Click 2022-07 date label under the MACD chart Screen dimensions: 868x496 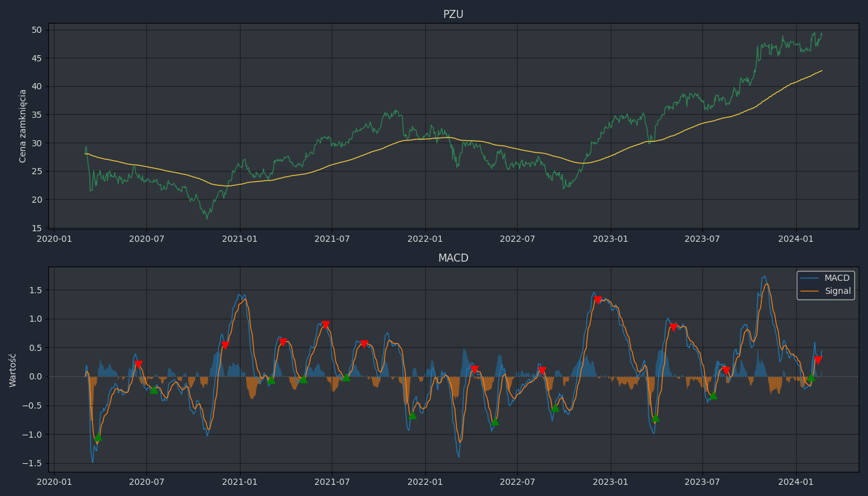pyautogui.click(x=517, y=482)
